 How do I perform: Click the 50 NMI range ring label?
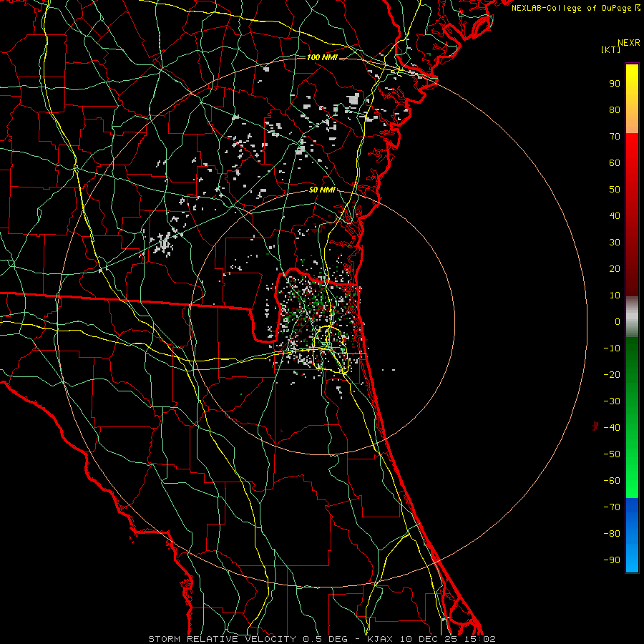pos(322,190)
